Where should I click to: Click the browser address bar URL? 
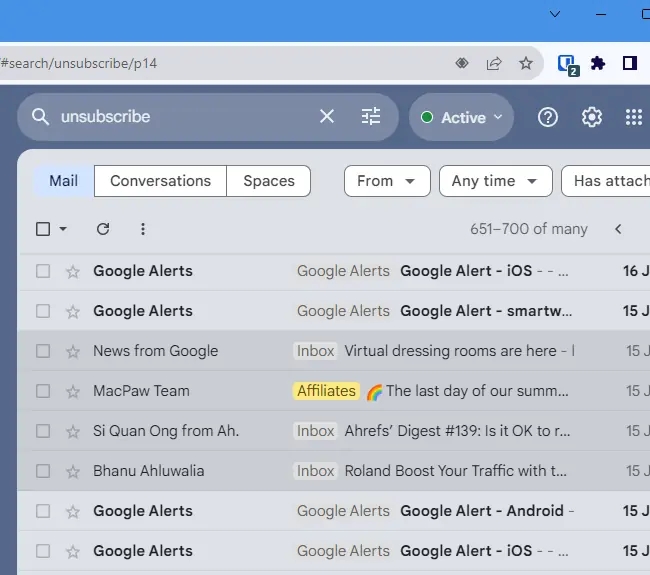(79, 63)
